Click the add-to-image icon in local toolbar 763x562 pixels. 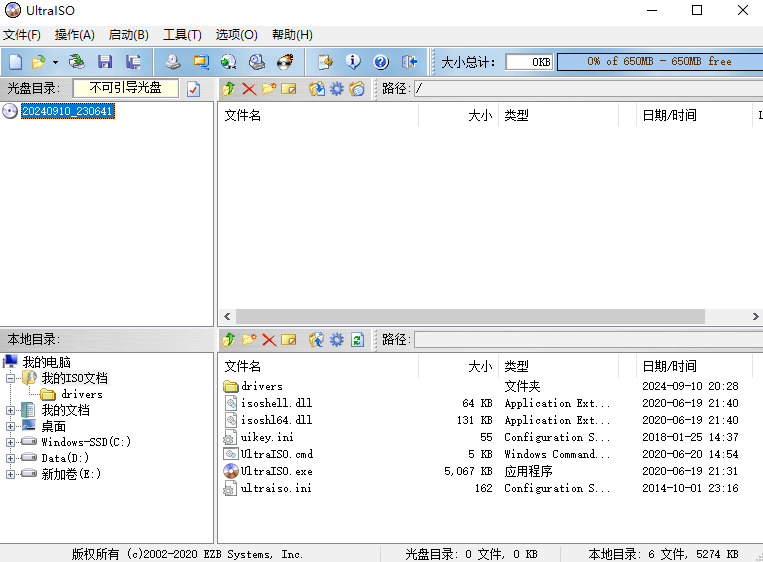316,340
